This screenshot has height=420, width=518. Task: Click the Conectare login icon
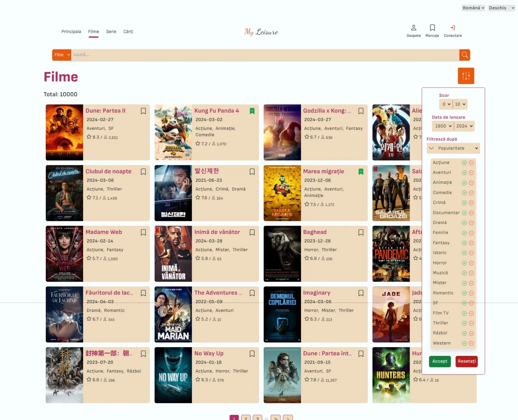coord(453,31)
